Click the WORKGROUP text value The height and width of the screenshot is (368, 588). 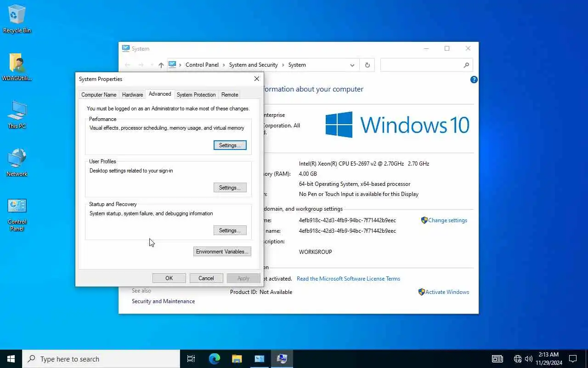[x=315, y=252]
